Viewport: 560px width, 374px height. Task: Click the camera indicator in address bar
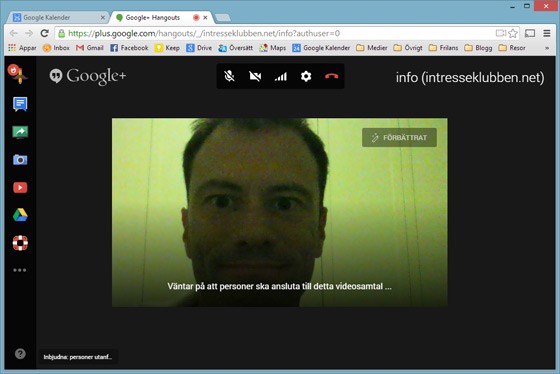tap(501, 33)
